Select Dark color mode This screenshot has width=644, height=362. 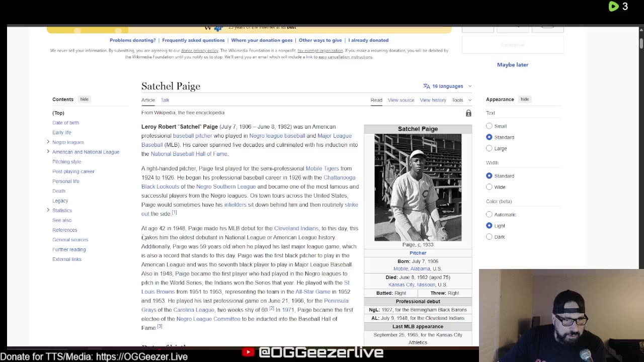click(x=489, y=237)
